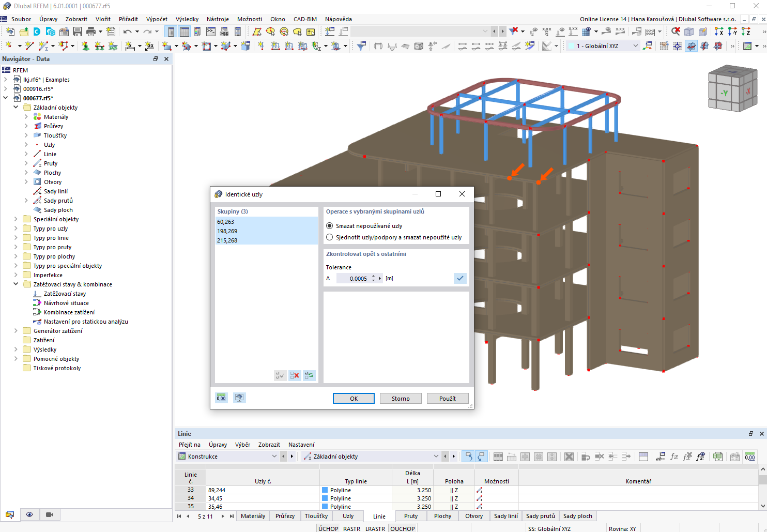Switch to the Materiály table tab

253,516
